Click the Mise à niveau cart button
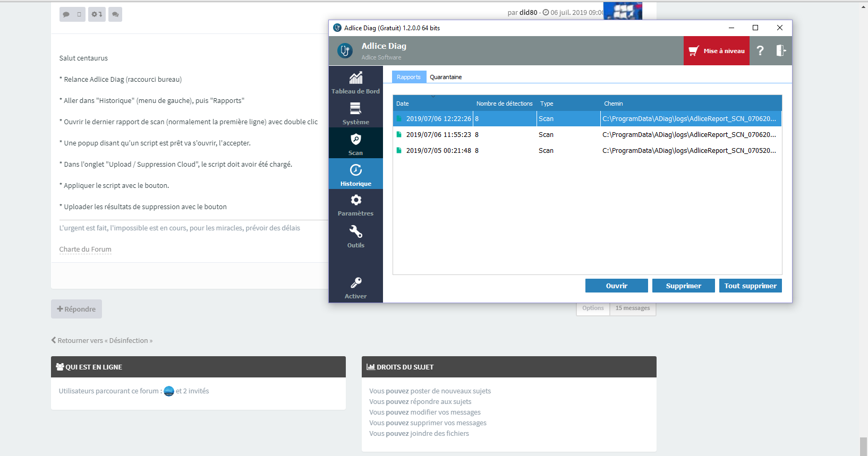Screen dimensions: 868x456 [716, 51]
